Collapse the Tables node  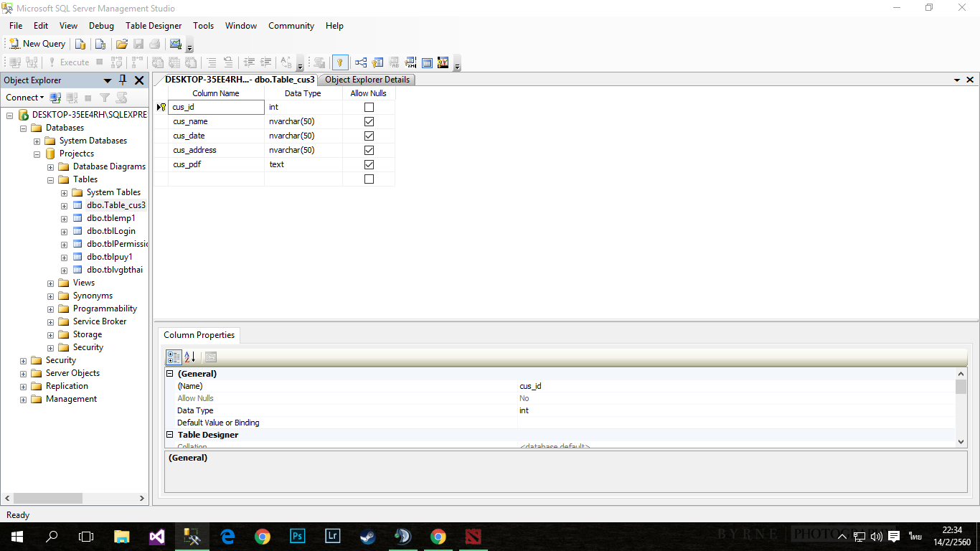[x=51, y=179]
